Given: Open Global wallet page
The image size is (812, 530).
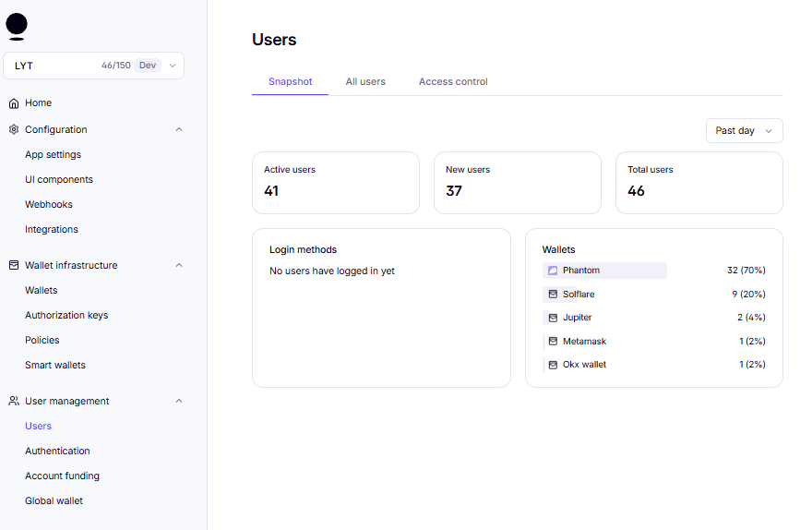Looking at the screenshot, I should coord(54,500).
